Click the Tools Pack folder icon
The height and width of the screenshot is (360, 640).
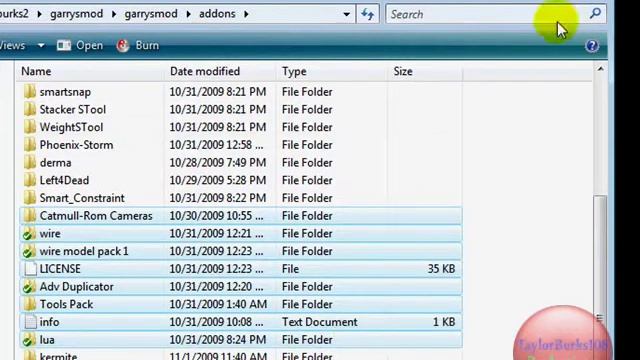(x=29, y=304)
